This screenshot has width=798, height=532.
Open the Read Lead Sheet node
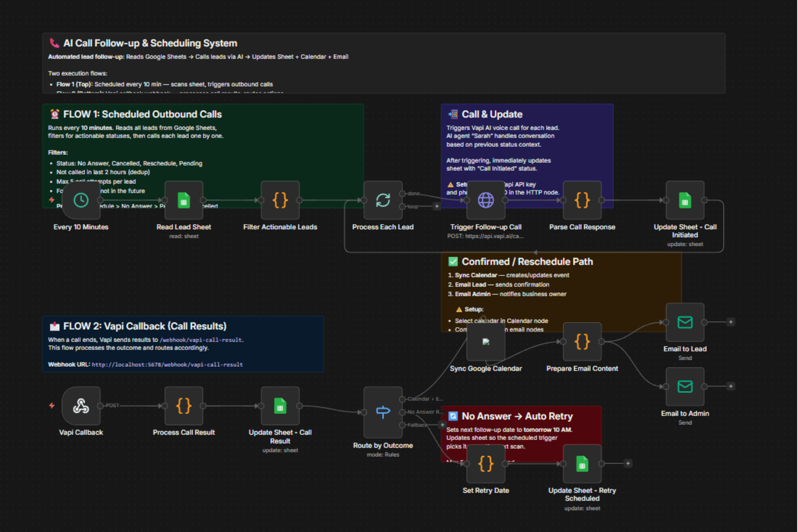pos(184,200)
